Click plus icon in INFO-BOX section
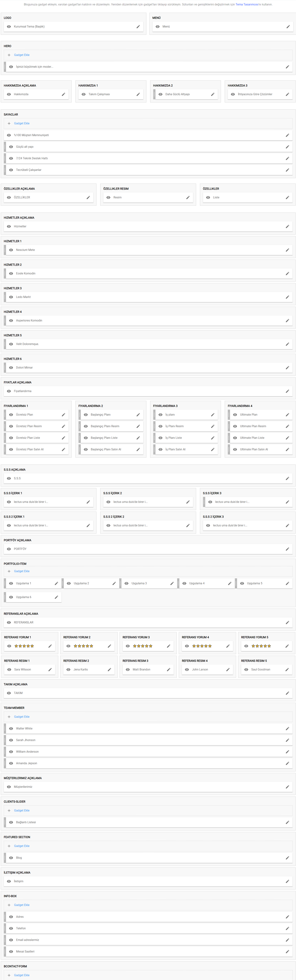Screen dimensions: 296x980 pos(9,905)
